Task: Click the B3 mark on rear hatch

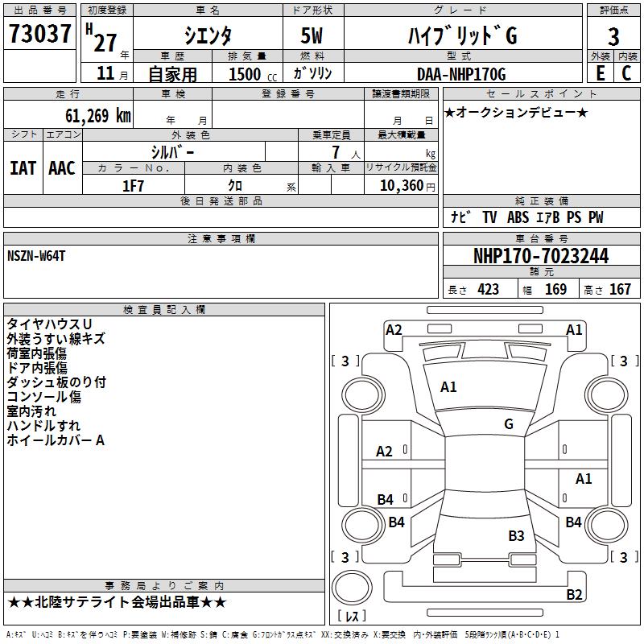Action: (x=516, y=536)
